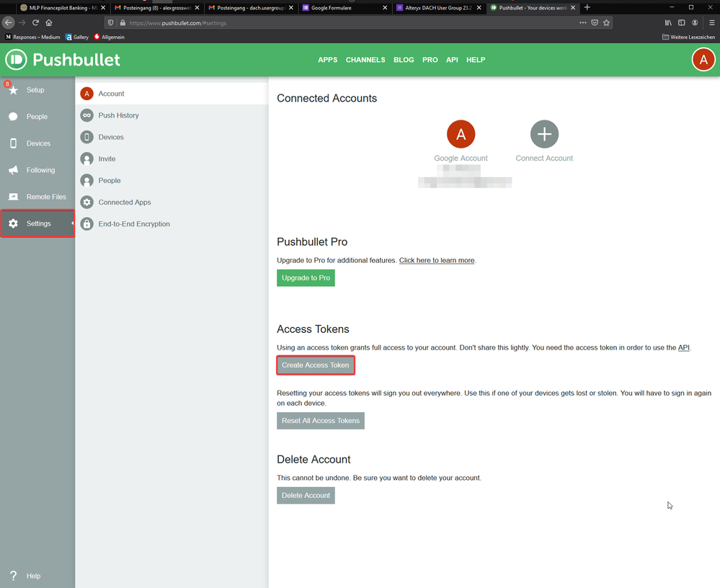Click Create Access Token button

[x=316, y=365]
